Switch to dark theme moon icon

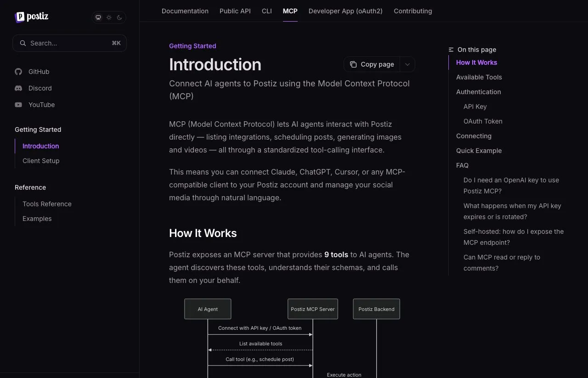[119, 17]
